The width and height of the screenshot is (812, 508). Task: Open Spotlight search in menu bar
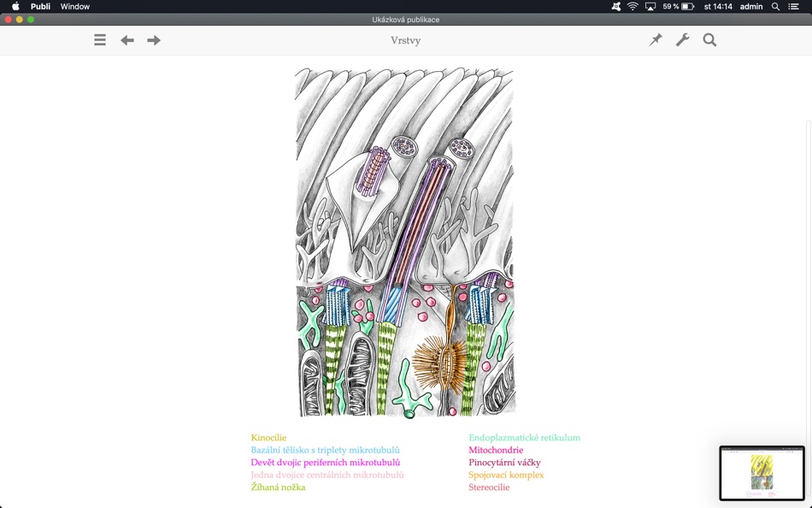(x=775, y=6)
